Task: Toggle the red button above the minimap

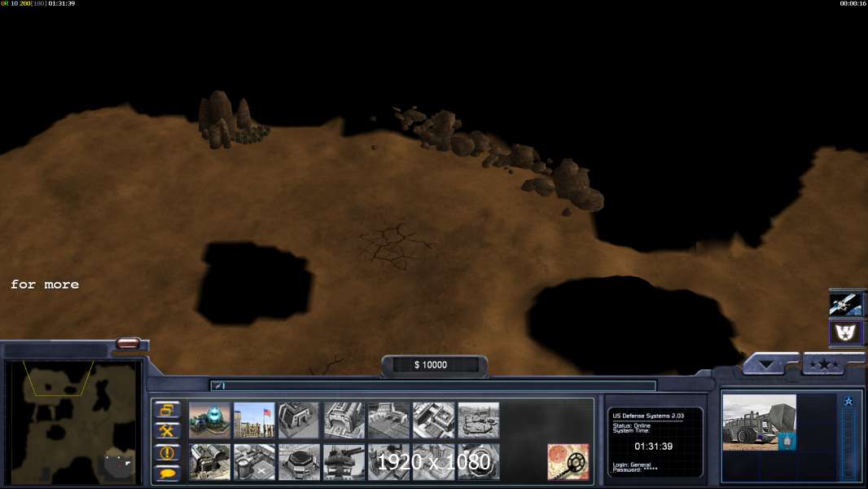Action: [x=128, y=343]
